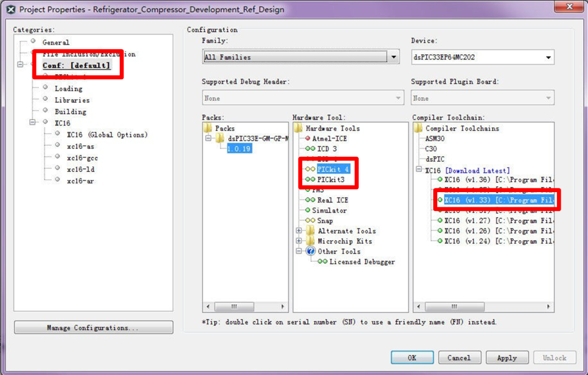The image size is (588, 375).
Task: Click the Compiler Toolchain horizontal scrollbar thumb
Action: 454,306
